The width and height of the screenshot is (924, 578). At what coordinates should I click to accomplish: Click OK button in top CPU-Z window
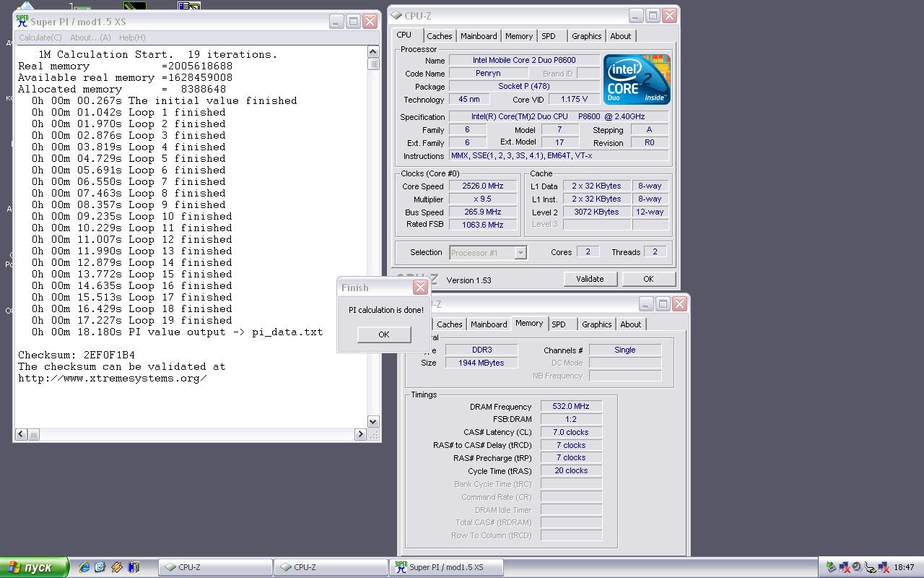tap(648, 279)
